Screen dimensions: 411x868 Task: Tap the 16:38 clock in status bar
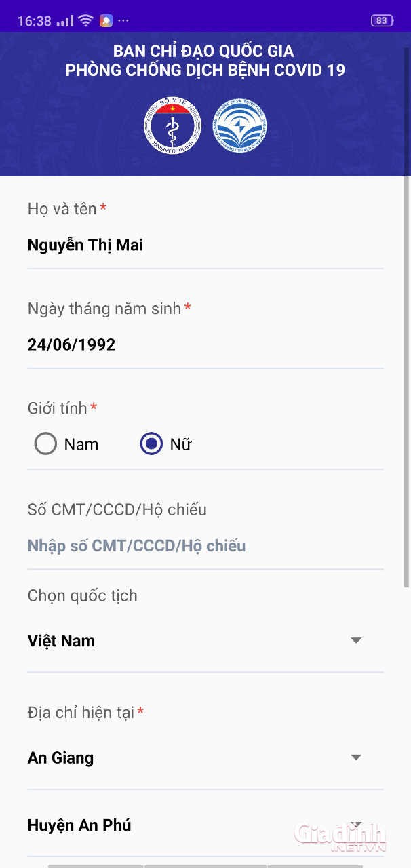pyautogui.click(x=34, y=20)
